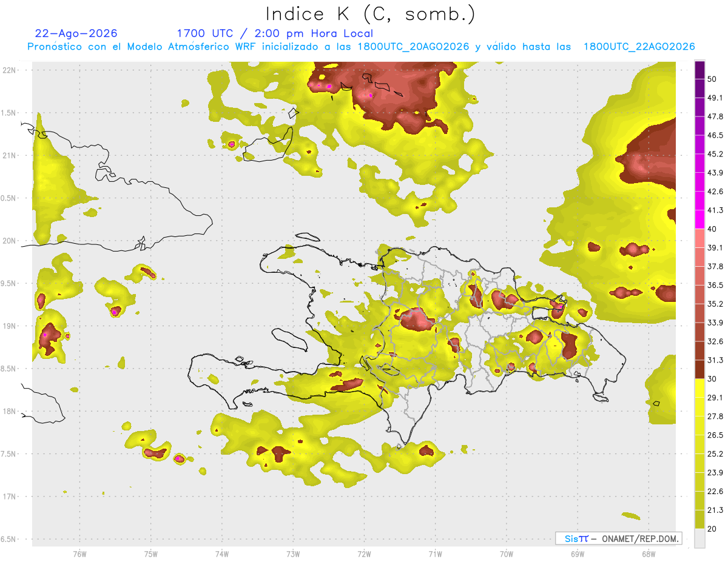Click the legend value "46.5"

click(x=715, y=135)
